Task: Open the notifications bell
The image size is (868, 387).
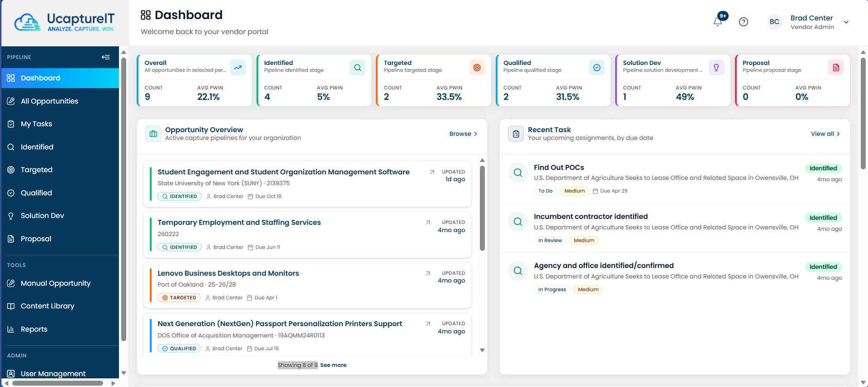Action: click(718, 22)
